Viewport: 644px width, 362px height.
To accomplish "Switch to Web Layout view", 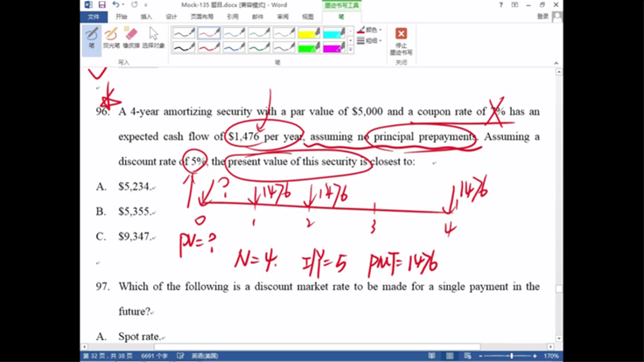I will click(x=468, y=356).
